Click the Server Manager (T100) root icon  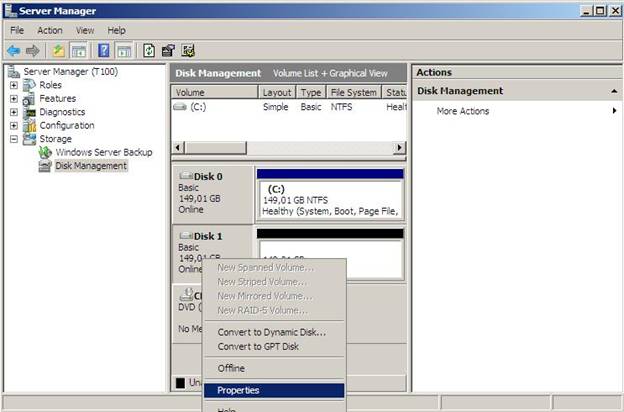tap(14, 72)
